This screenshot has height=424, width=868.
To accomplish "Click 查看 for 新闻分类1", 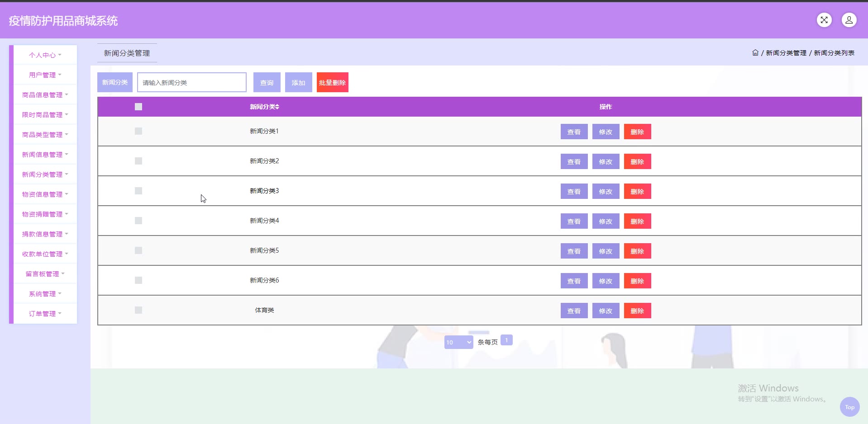I will pos(574,132).
